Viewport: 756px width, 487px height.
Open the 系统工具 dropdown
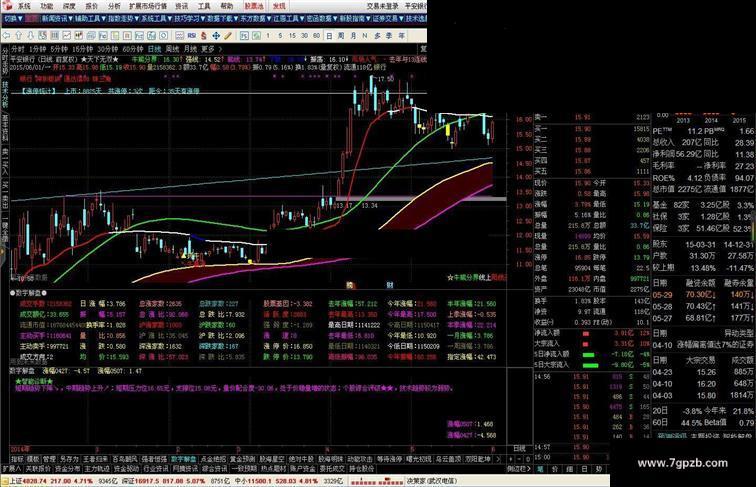157,19
